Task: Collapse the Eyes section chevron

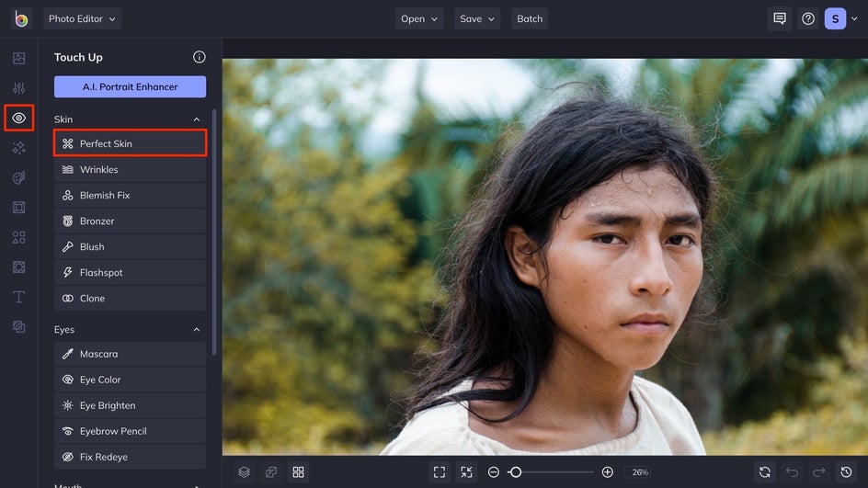Action: [x=196, y=330]
